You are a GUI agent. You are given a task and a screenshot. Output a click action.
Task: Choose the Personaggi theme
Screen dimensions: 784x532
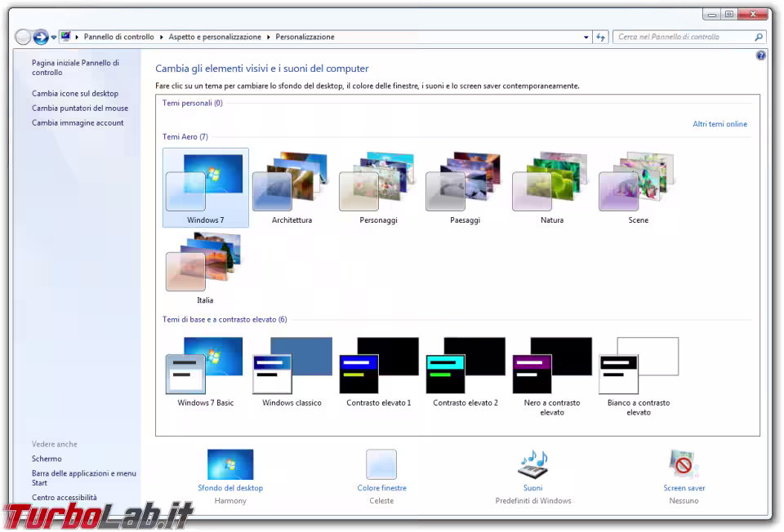(x=378, y=188)
